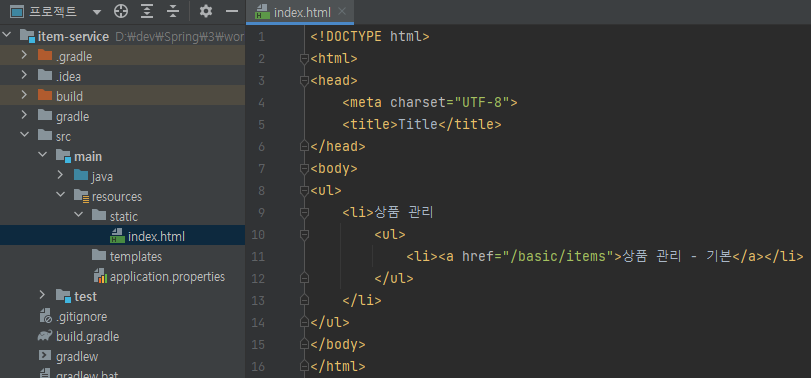Click the gradlew script file icon
This screenshot has width=811, height=378.
click(46, 356)
